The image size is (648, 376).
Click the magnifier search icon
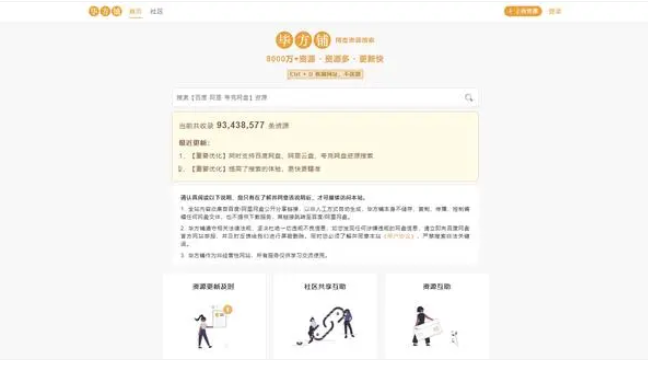[468, 98]
